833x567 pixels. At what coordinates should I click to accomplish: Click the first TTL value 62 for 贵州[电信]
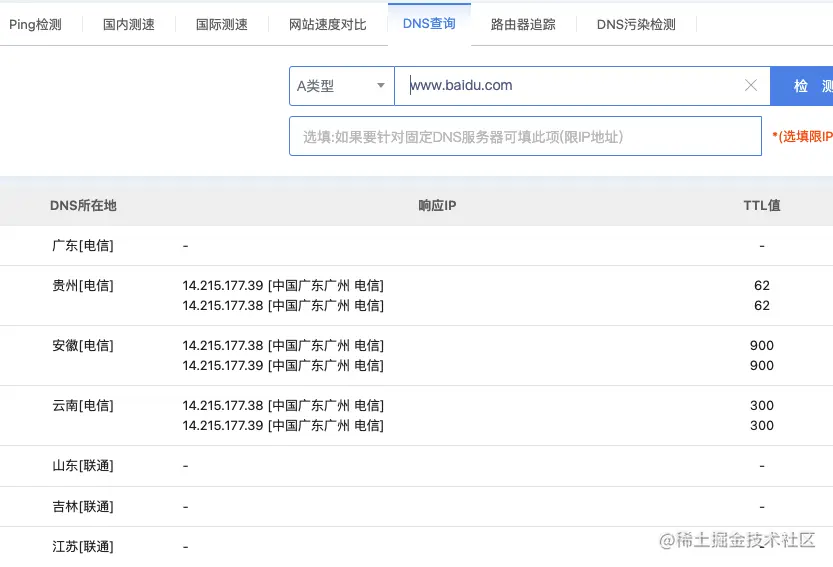[762, 285]
